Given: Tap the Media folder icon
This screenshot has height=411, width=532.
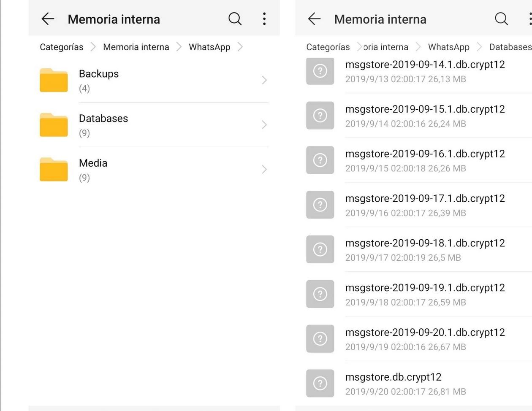Looking at the screenshot, I should (54, 170).
